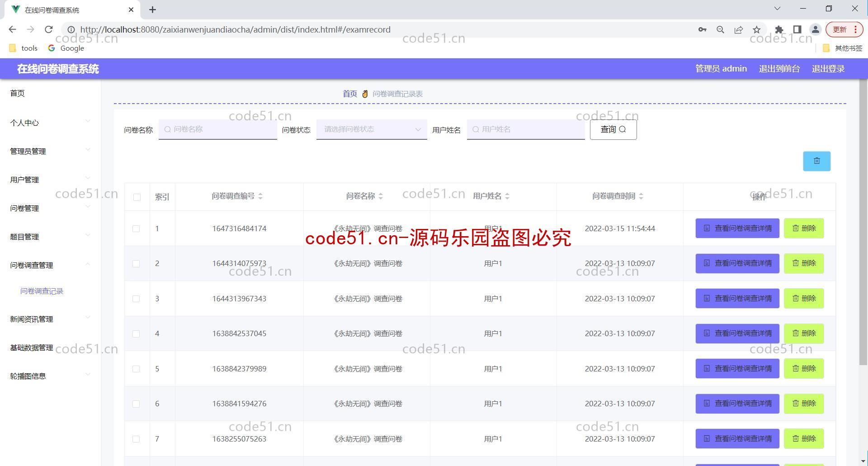
Task: Open the 其他书签 folder
Action: [843, 48]
